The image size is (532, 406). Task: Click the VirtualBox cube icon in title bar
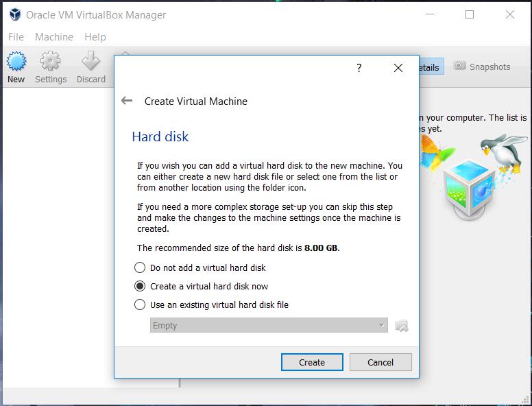(x=15, y=14)
